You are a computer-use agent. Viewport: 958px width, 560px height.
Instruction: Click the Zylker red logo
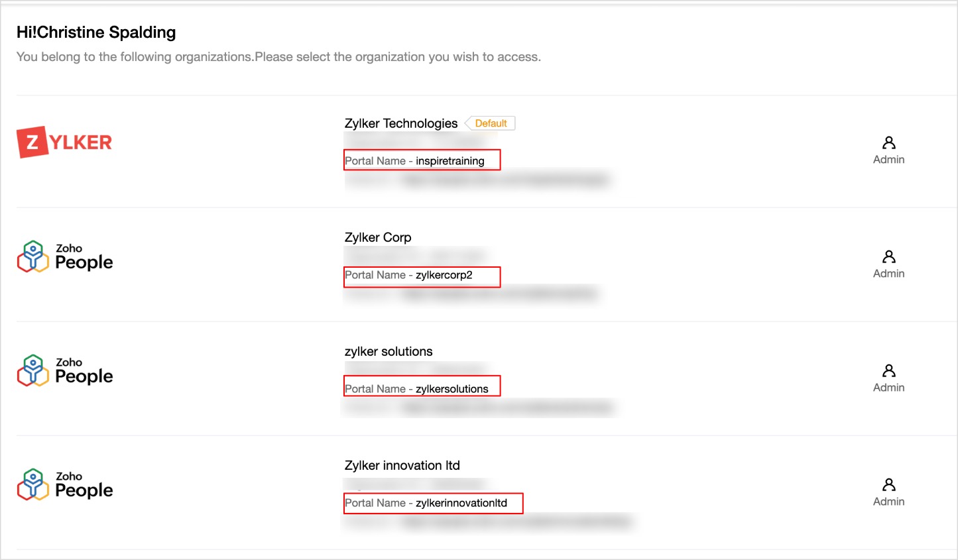click(x=64, y=142)
